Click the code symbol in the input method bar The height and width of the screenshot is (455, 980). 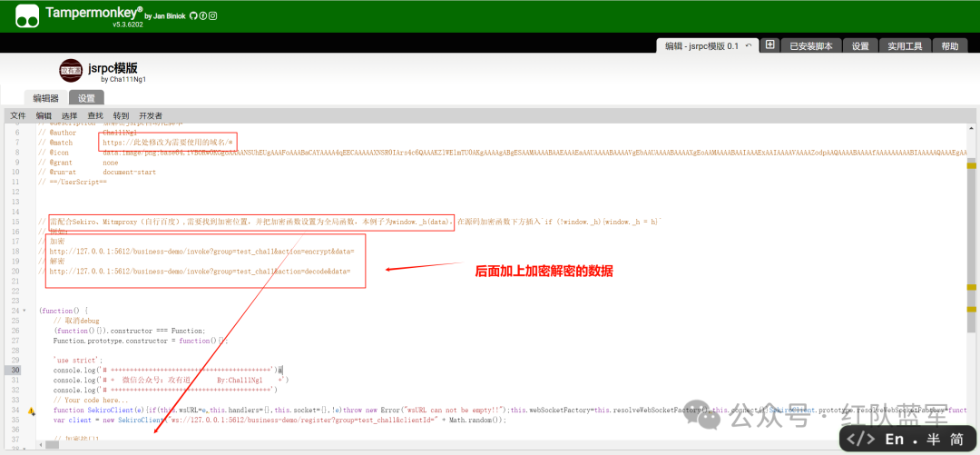click(858, 439)
